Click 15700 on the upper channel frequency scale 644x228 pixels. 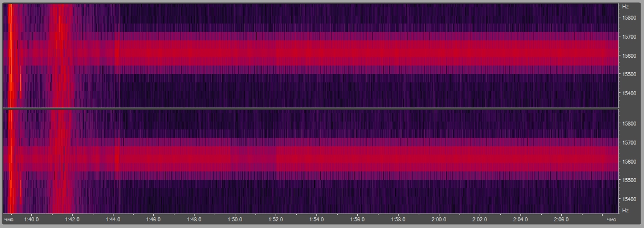629,36
